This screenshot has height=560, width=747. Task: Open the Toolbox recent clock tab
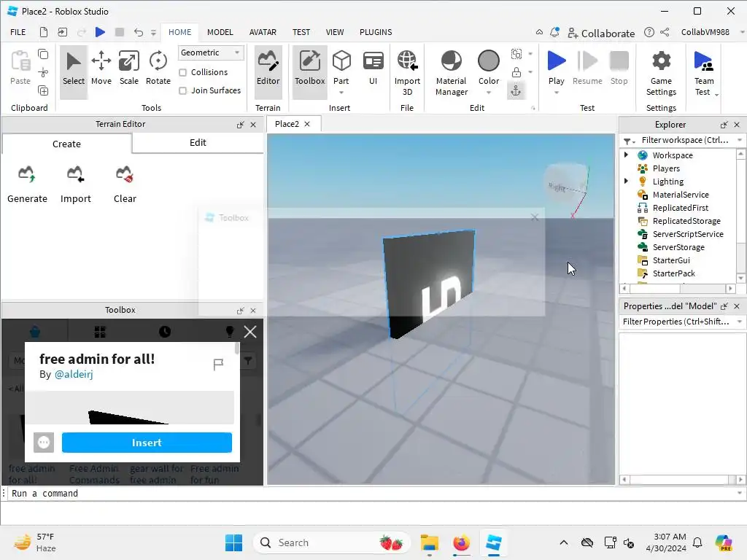(x=165, y=332)
